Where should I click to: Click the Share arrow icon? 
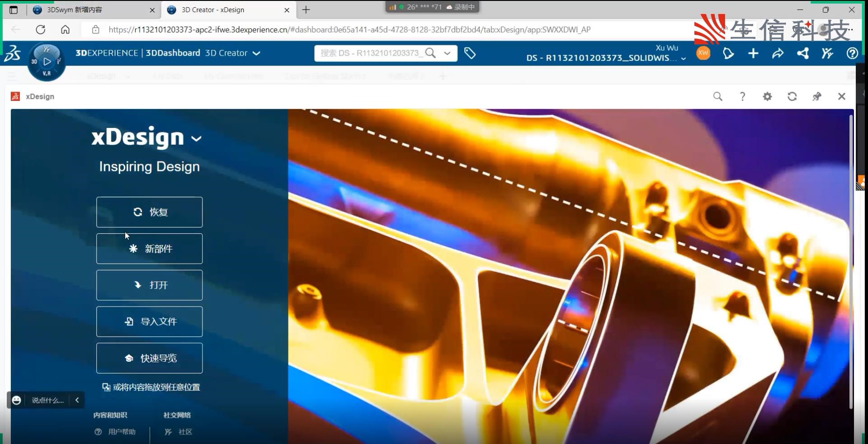(x=778, y=54)
